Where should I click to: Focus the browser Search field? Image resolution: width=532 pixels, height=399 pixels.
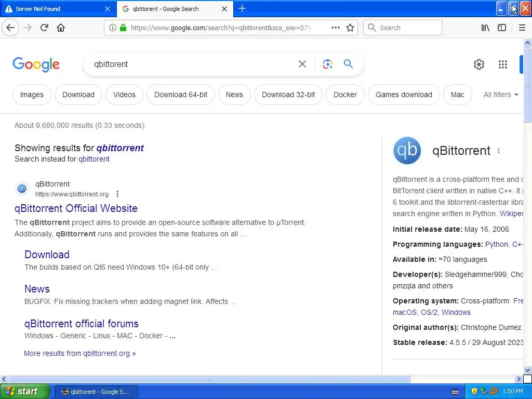[x=403, y=28]
